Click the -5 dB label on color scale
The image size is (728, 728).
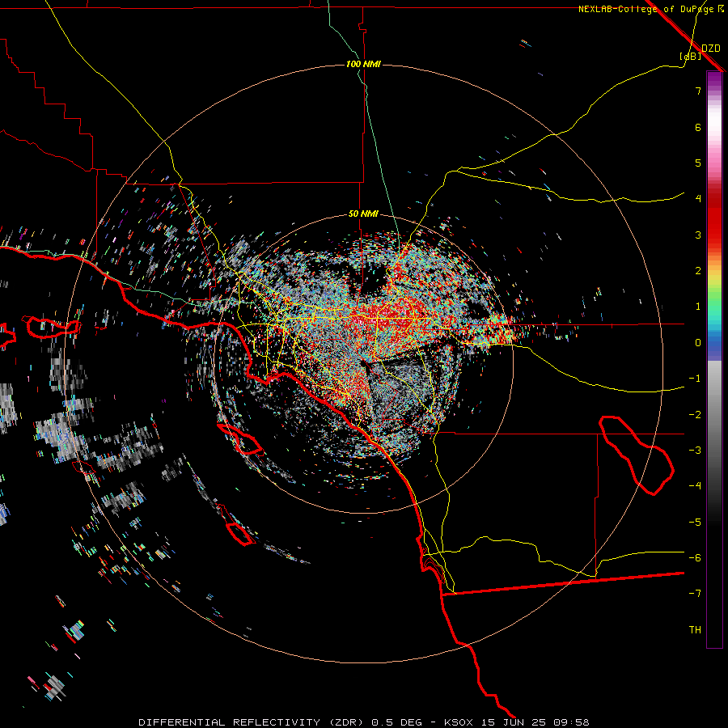click(x=695, y=523)
